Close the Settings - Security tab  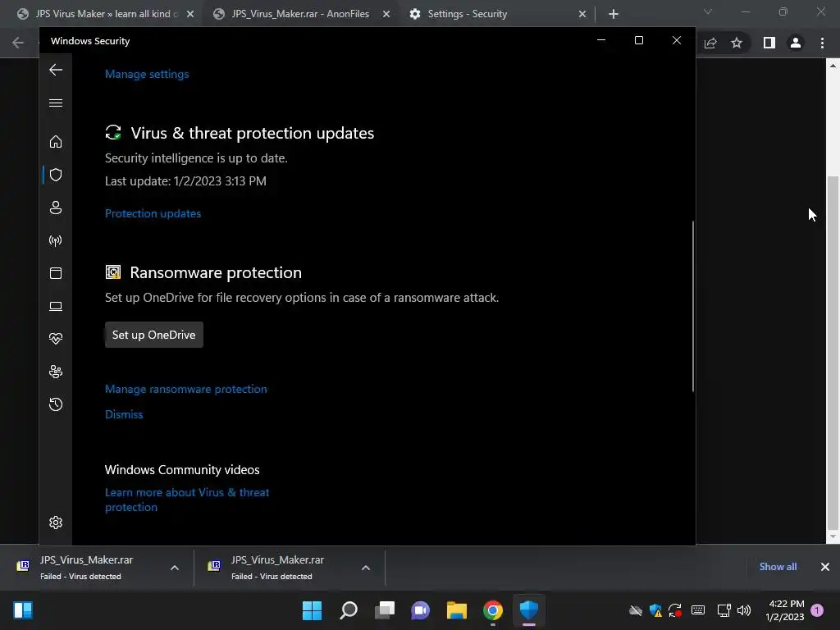coord(582,15)
